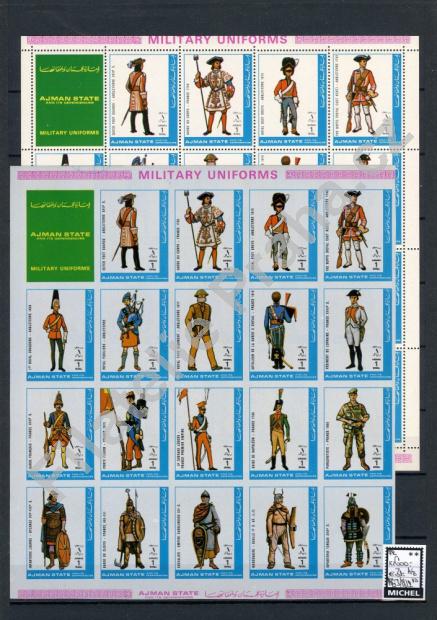Select the green-coated Napoleon guard stamp
437x620 pixels.
(x=283, y=433)
